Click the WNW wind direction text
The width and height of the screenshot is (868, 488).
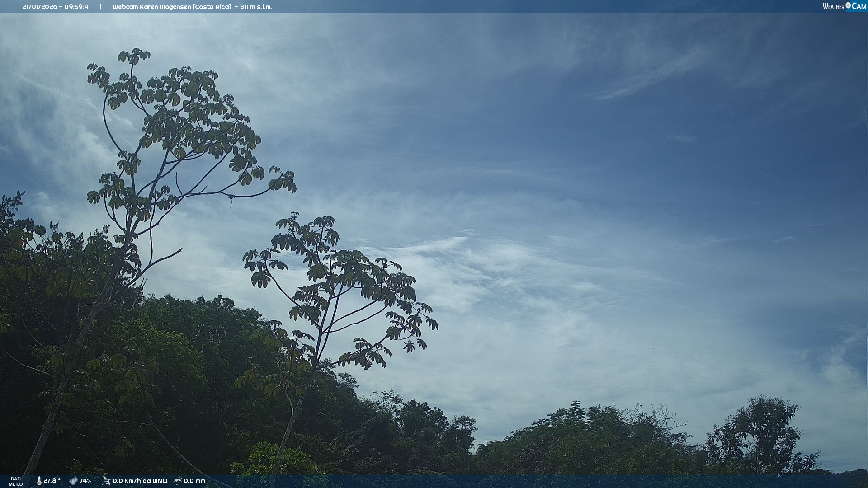[x=160, y=481]
